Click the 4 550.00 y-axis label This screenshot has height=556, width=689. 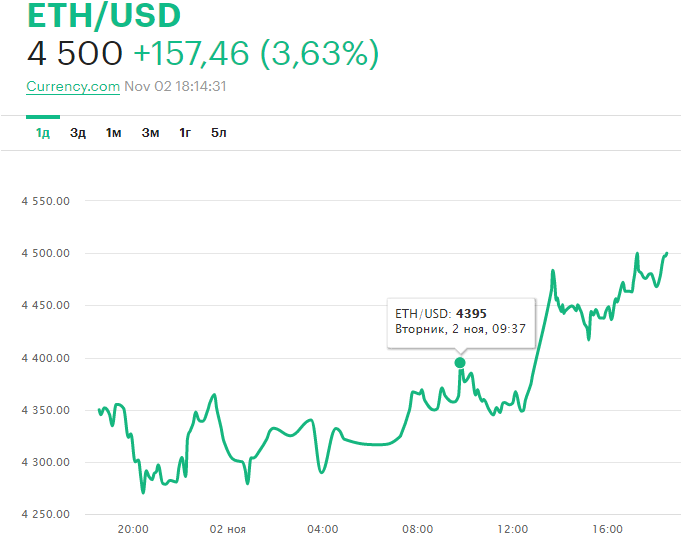pyautogui.click(x=46, y=201)
